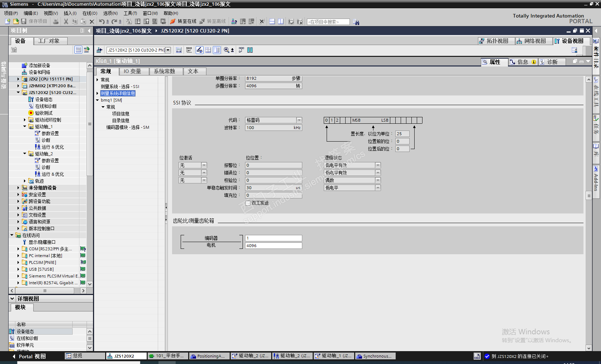The height and width of the screenshot is (364, 601).
Task: Open the 代码 格雷码 dropdown
Action: 299,120
